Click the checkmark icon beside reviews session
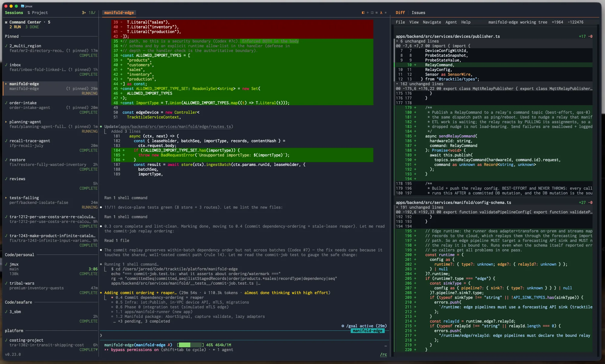The height and width of the screenshot is (364, 605). pos(6,179)
